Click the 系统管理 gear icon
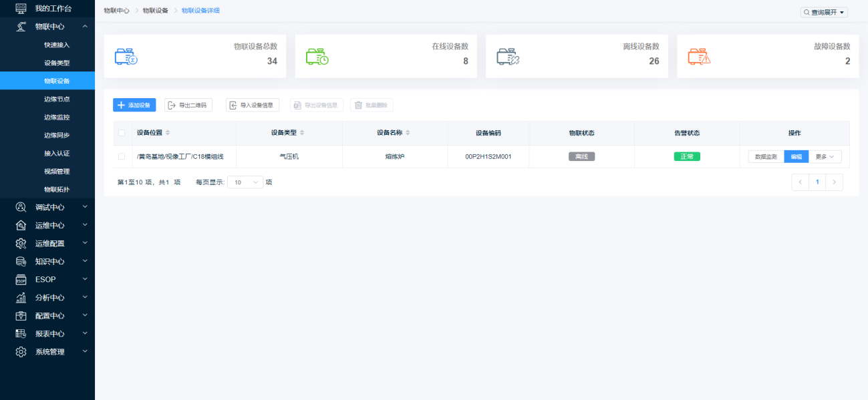 pyautogui.click(x=21, y=352)
